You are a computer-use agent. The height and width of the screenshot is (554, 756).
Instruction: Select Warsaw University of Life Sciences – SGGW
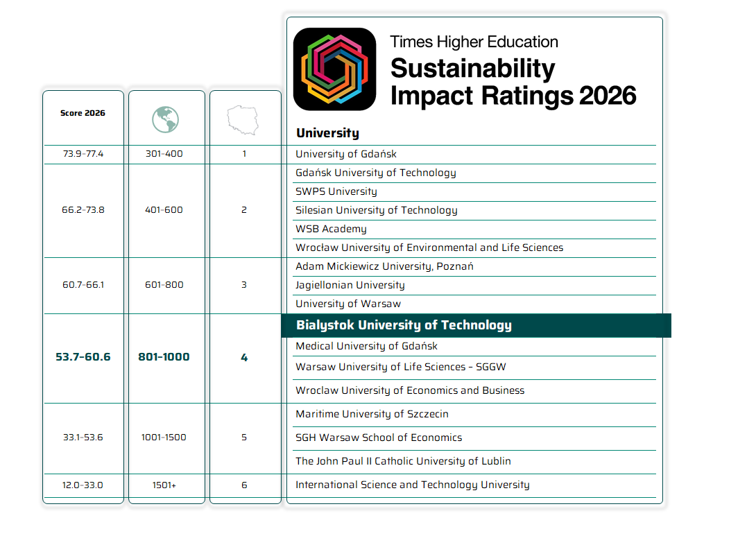[474, 367]
